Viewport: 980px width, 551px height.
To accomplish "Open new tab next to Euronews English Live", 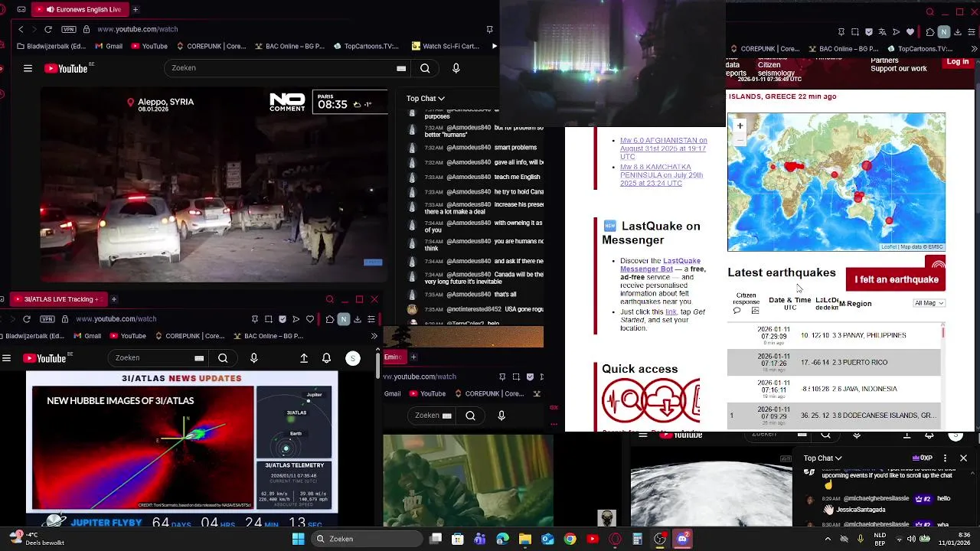I will pyautogui.click(x=136, y=10).
